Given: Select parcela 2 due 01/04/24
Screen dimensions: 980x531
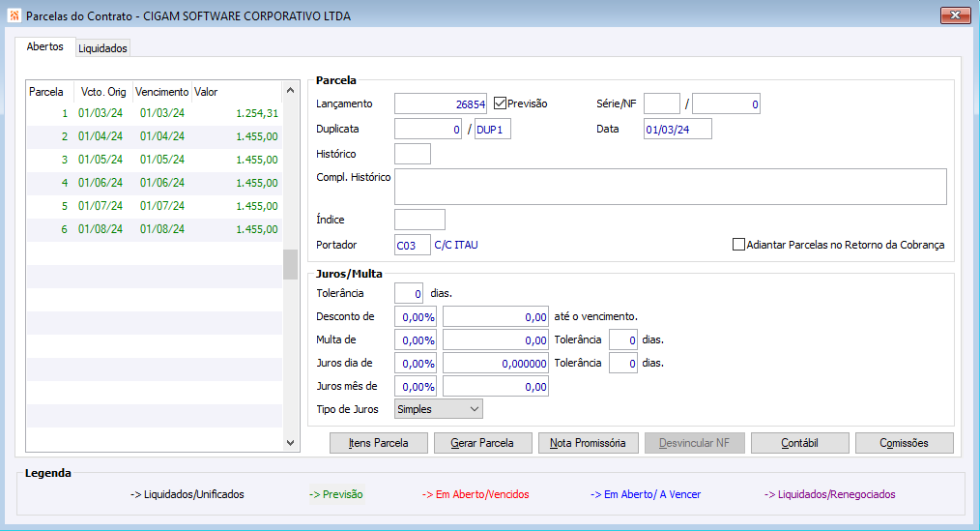Looking at the screenshot, I should pyautogui.click(x=155, y=136).
